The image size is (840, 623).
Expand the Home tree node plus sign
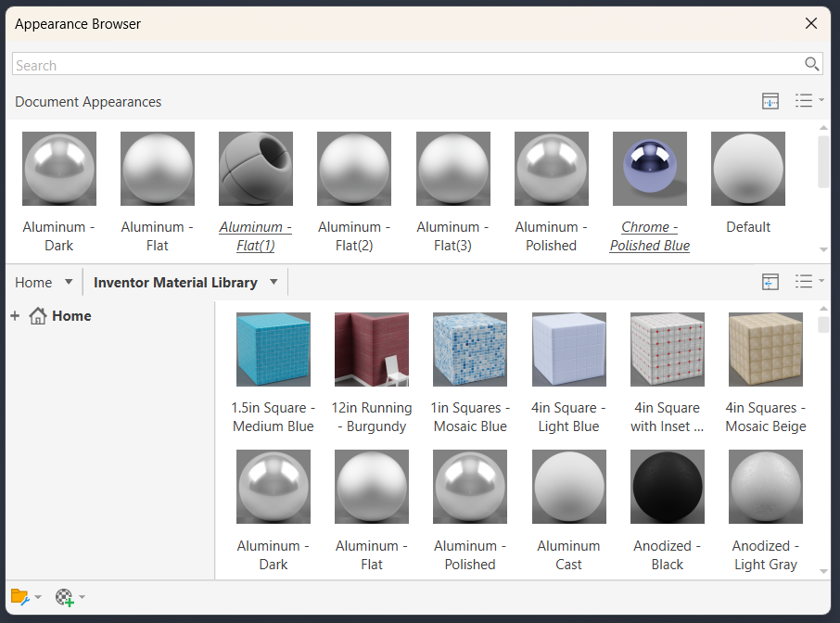click(15, 316)
